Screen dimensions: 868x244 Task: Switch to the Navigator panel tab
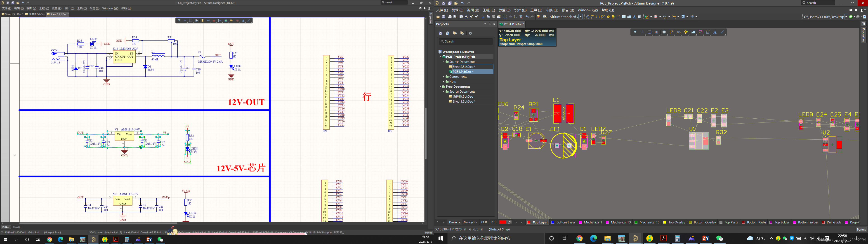pyautogui.click(x=470, y=223)
